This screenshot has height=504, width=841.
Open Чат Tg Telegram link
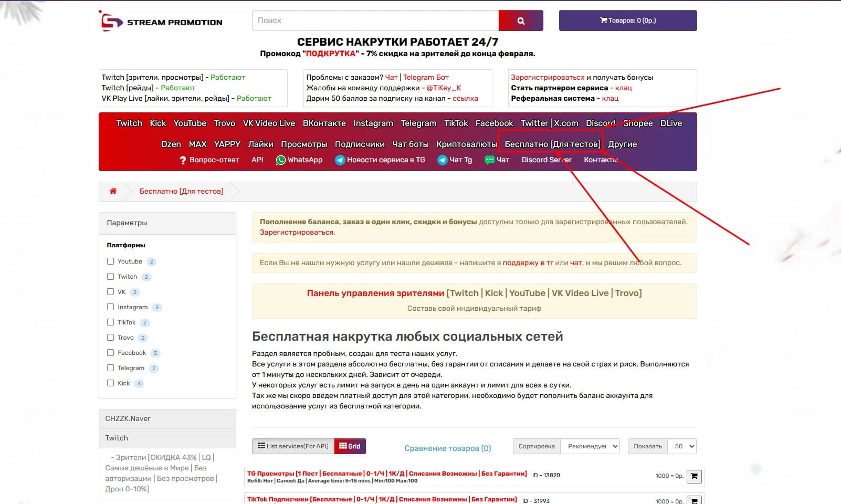tap(455, 160)
